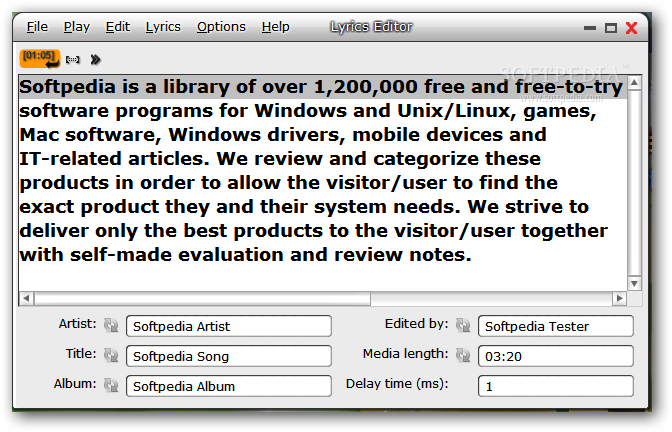Open the File menu
The width and height of the screenshot is (672, 432).
[37, 27]
